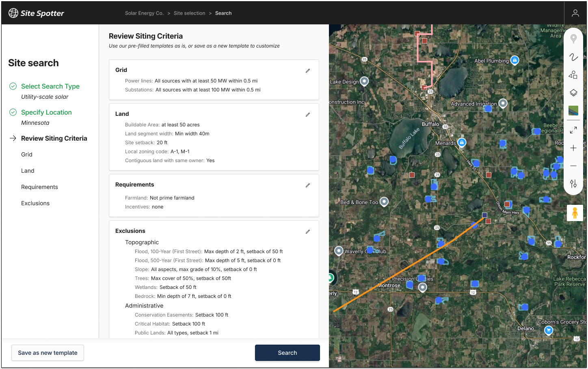Click the 'Slope' exclusion row
This screenshot has height=369, width=588.
click(196, 269)
